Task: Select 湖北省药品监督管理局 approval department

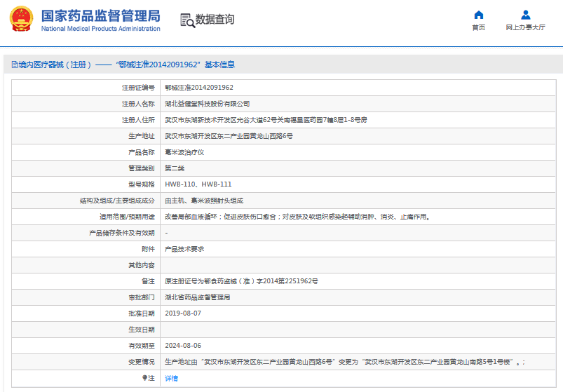Action: pos(198,297)
